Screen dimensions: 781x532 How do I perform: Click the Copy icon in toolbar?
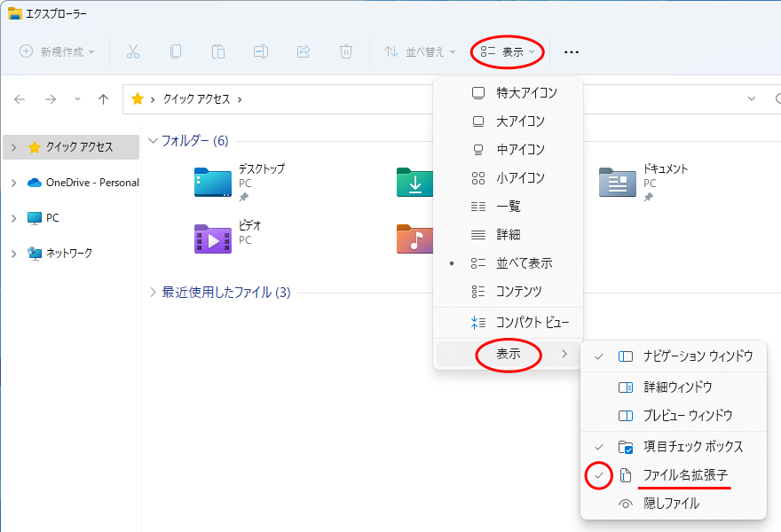pos(176,51)
